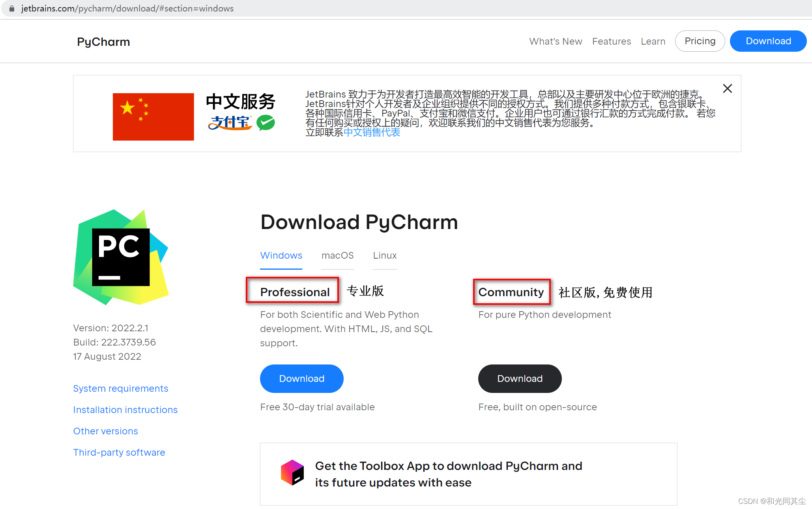This screenshot has height=509, width=812.
Task: Click the lock icon in the address bar
Action: pos(12,8)
